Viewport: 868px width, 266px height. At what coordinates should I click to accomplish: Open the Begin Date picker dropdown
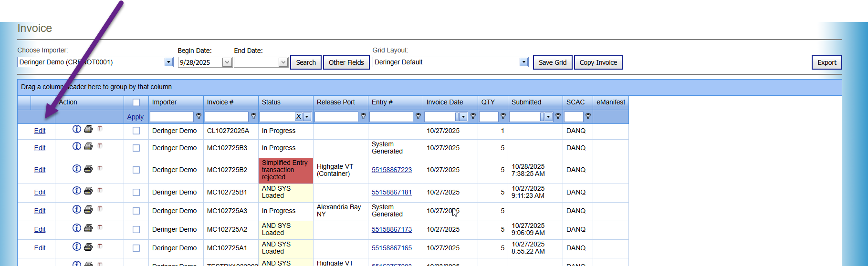[227, 62]
